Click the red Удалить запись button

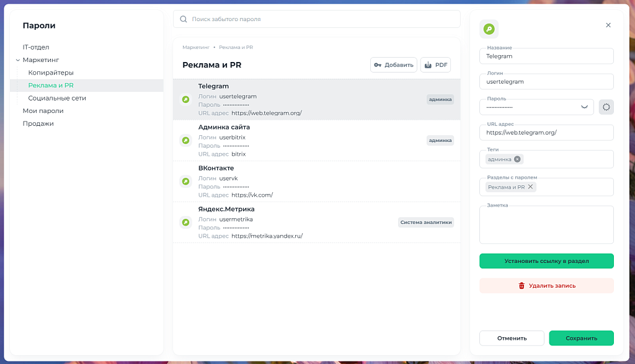[x=546, y=286]
